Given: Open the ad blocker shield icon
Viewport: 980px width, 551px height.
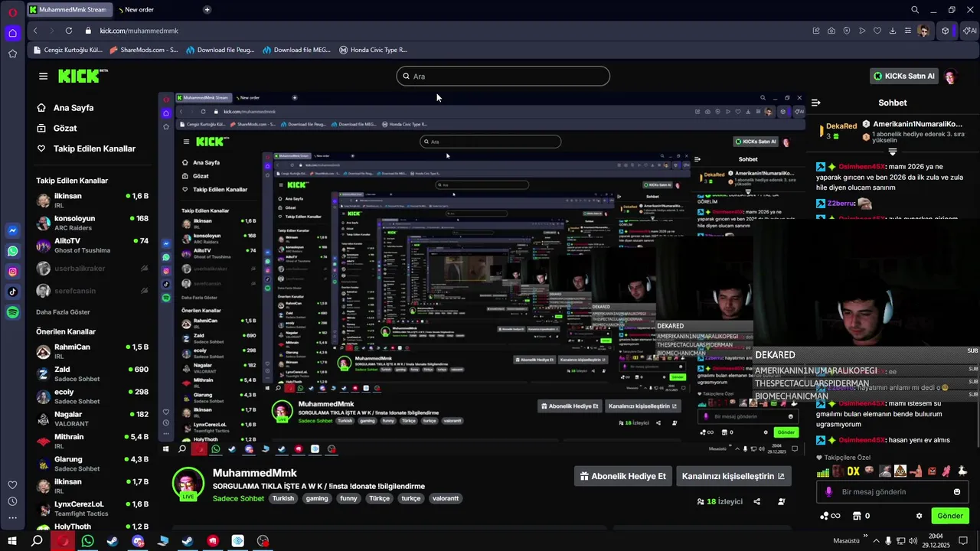Looking at the screenshot, I should pos(847,31).
